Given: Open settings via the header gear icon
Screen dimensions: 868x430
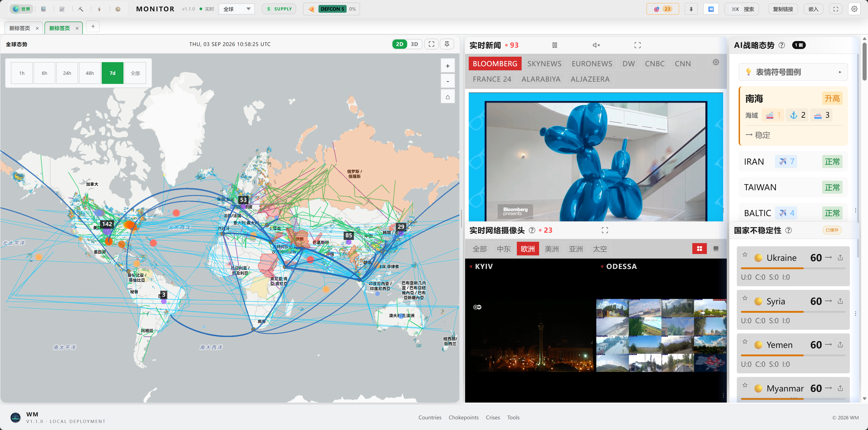Looking at the screenshot, I should [854, 9].
